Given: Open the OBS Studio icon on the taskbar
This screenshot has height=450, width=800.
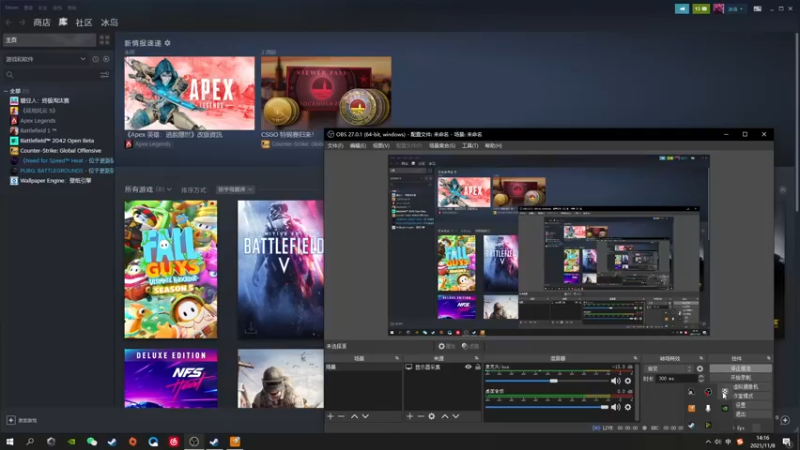Looking at the screenshot, I should click(194, 442).
